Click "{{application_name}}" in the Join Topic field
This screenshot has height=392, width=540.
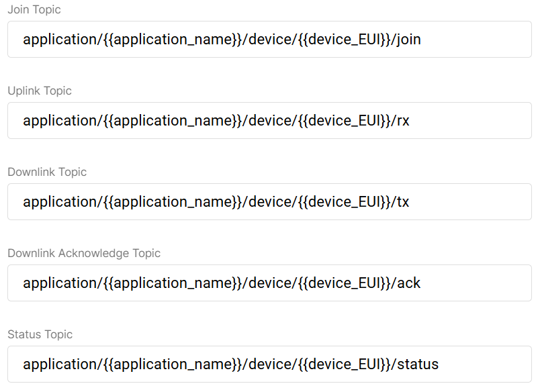pos(171,39)
